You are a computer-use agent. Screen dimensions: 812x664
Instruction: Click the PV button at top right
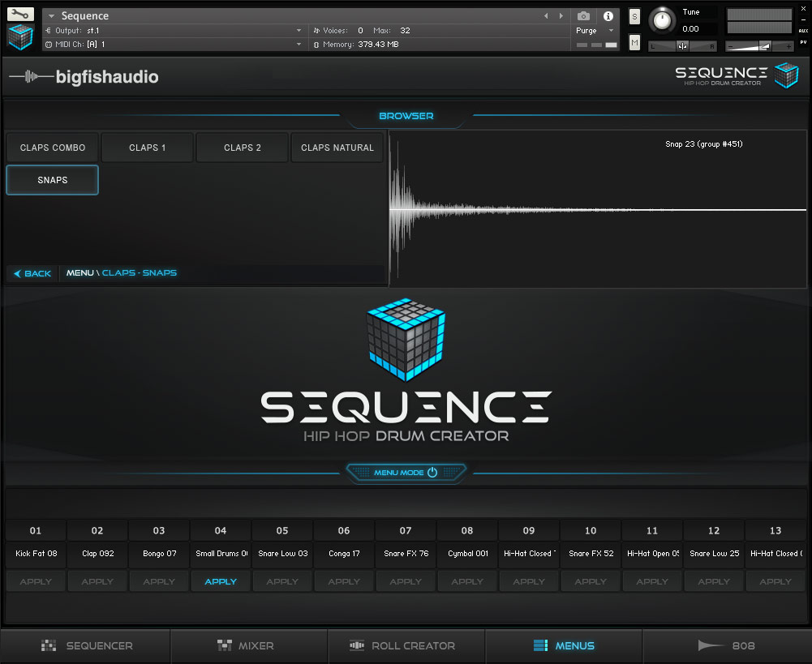tap(803, 42)
